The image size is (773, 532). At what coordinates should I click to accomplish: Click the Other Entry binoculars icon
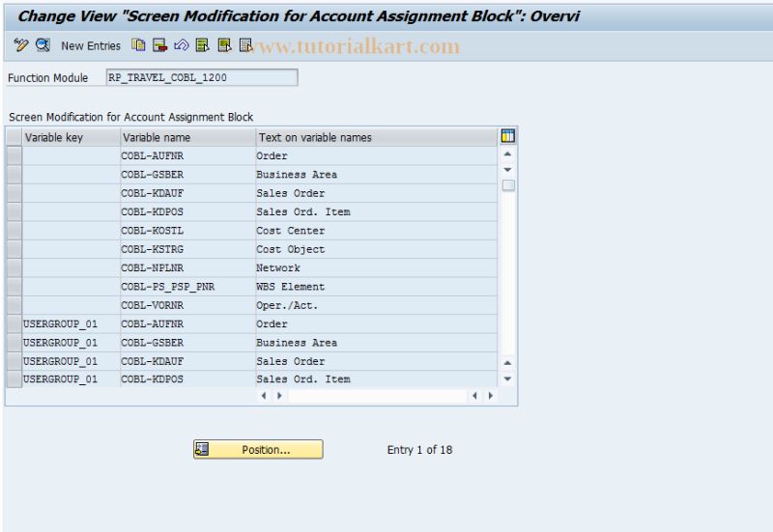point(43,45)
